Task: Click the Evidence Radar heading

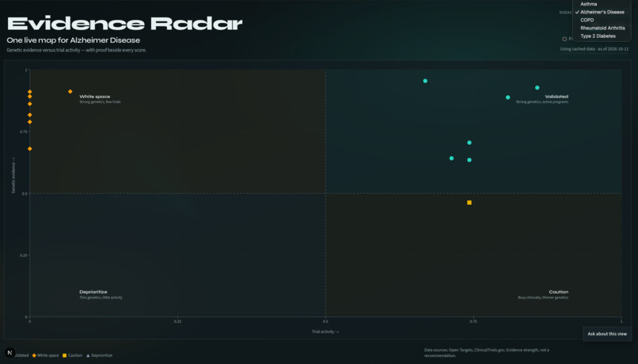Action: (124, 24)
